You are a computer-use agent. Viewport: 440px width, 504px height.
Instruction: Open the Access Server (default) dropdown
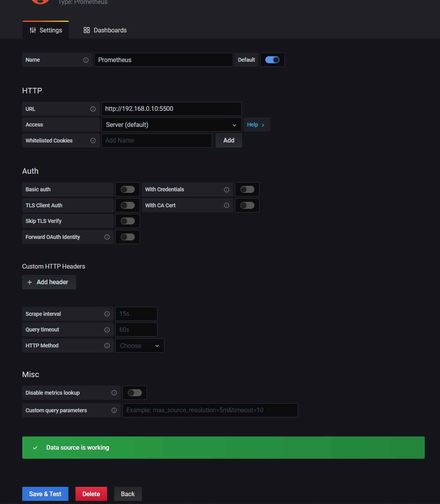point(172,125)
